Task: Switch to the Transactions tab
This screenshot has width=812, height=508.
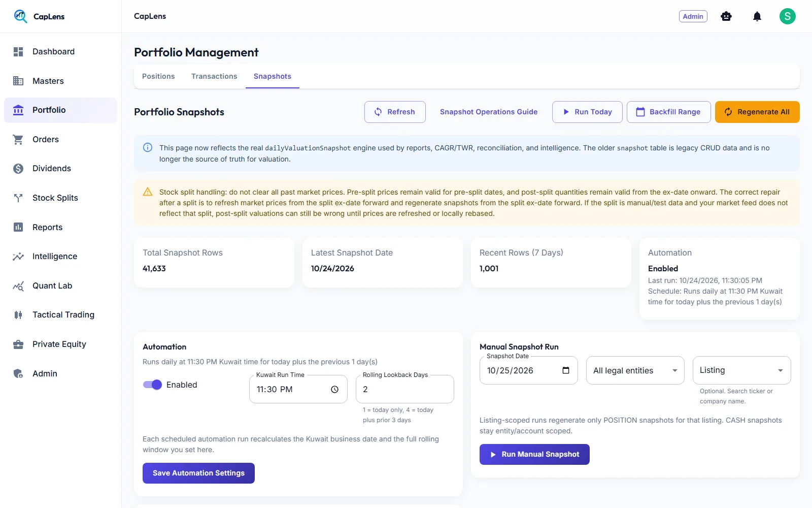Action: coord(214,76)
